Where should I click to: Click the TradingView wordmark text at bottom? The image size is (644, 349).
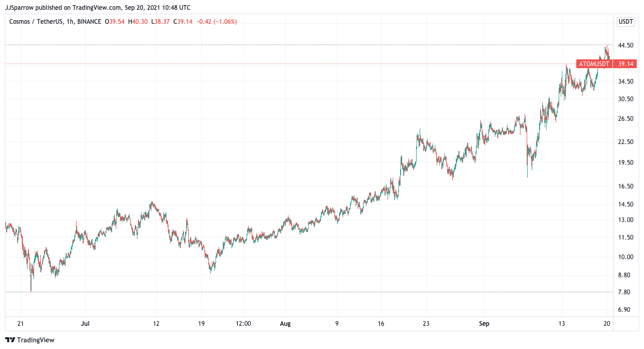[x=36, y=340]
